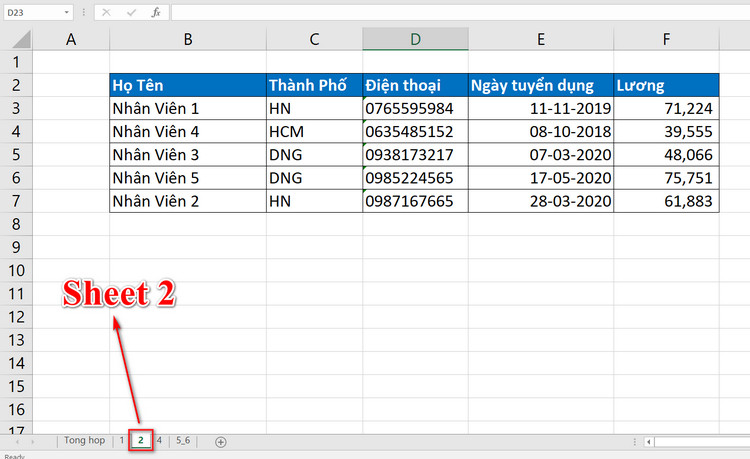The image size is (750, 459).
Task: Click into the formula bar input
Action: tap(460, 12)
